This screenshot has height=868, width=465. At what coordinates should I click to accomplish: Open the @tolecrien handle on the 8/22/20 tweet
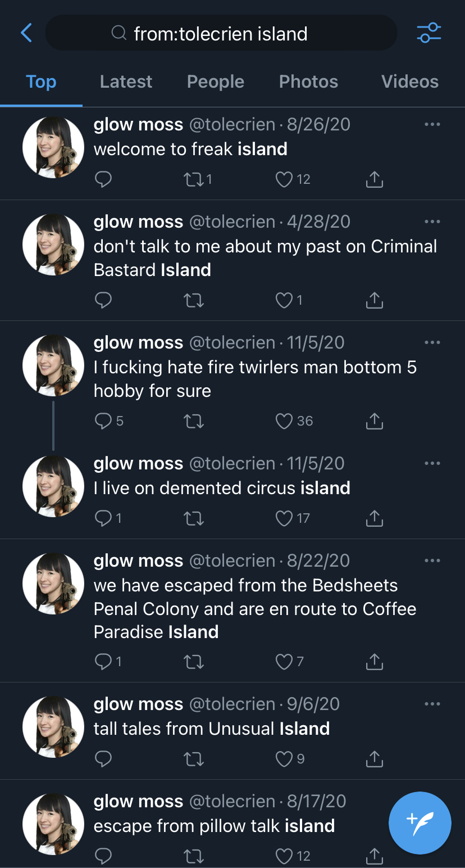[x=232, y=560]
